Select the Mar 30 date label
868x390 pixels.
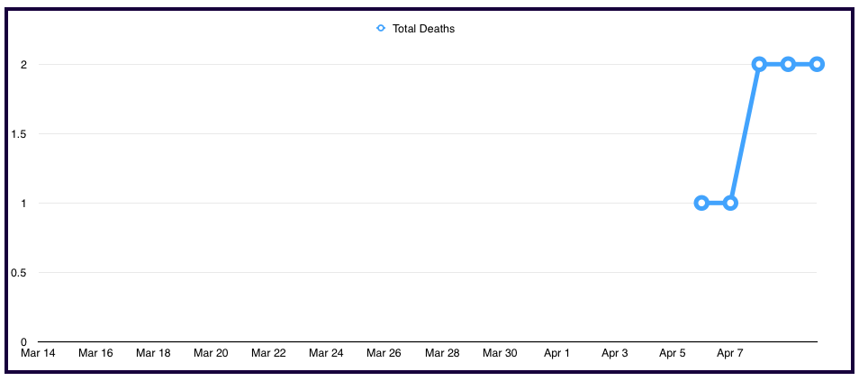[499, 354]
